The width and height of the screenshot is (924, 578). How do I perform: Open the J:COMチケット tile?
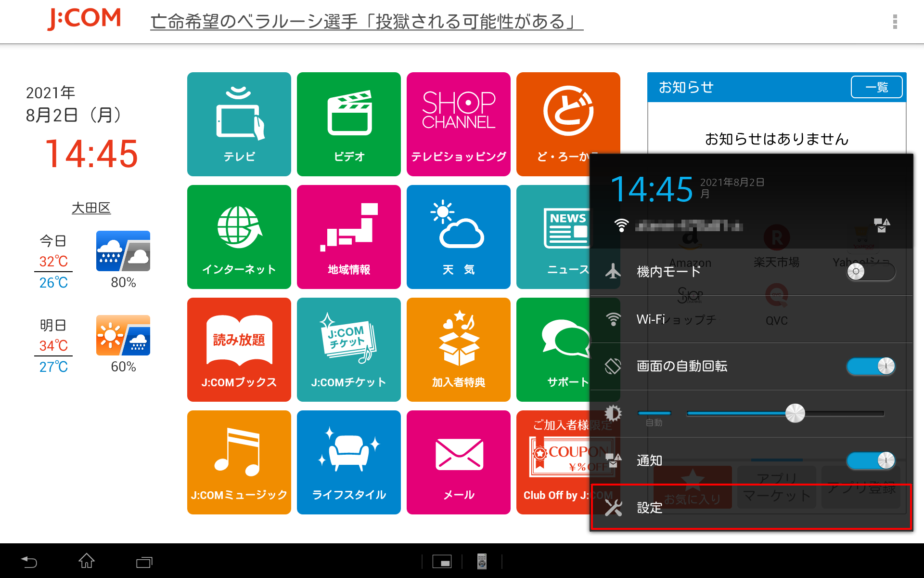[x=349, y=350]
